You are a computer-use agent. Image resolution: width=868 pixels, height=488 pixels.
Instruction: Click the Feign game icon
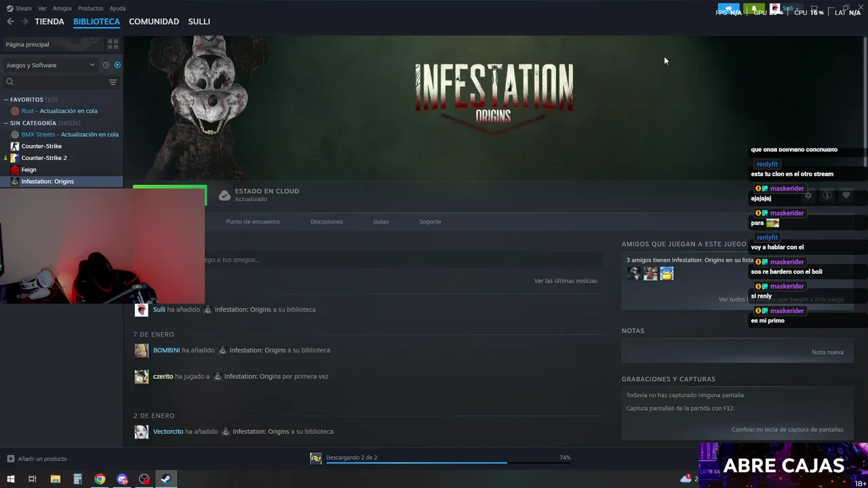[x=15, y=169]
